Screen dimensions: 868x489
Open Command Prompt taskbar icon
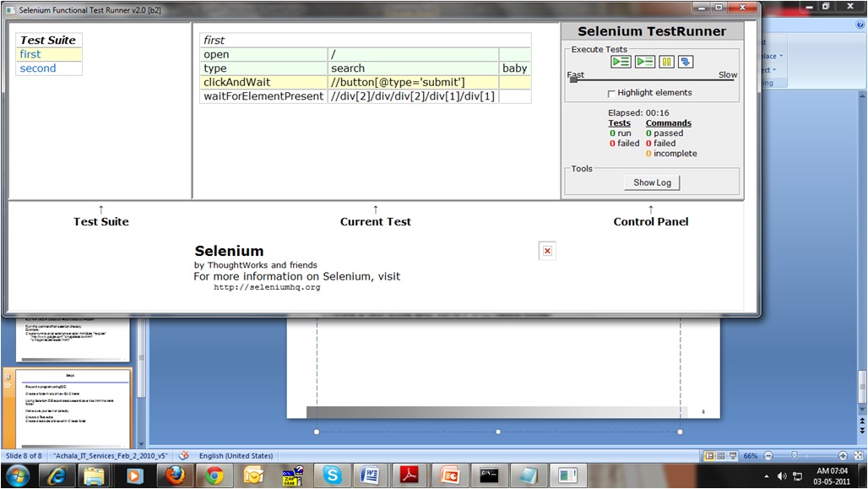(489, 475)
